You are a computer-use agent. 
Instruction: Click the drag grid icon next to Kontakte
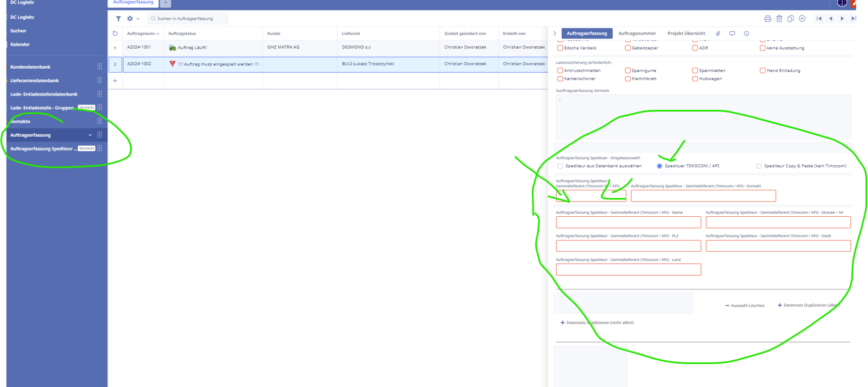coord(99,121)
